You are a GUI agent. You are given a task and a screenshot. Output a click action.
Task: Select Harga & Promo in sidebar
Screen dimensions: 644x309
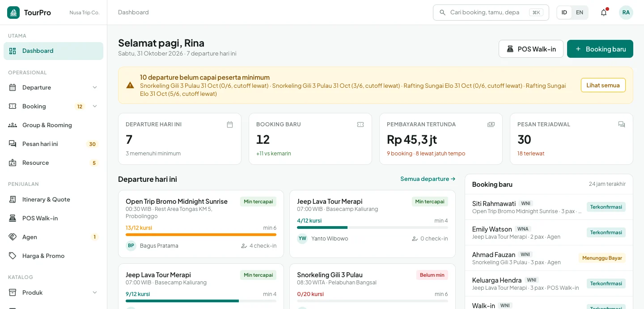[53, 256]
